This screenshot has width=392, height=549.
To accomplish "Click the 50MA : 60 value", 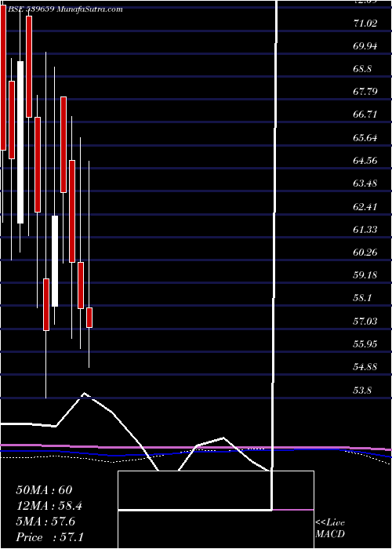I will click(x=44, y=490).
